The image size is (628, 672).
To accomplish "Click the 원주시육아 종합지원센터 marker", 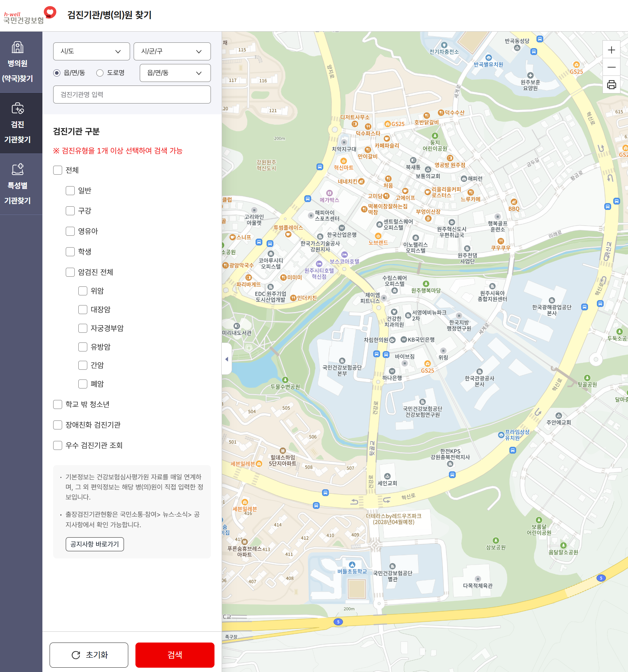I will pyautogui.click(x=493, y=286).
